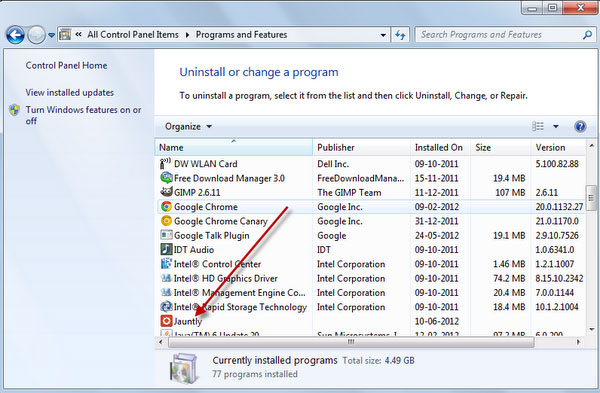Select Free Download Manager 3.0 entry
The image size is (600, 393).
click(x=229, y=178)
